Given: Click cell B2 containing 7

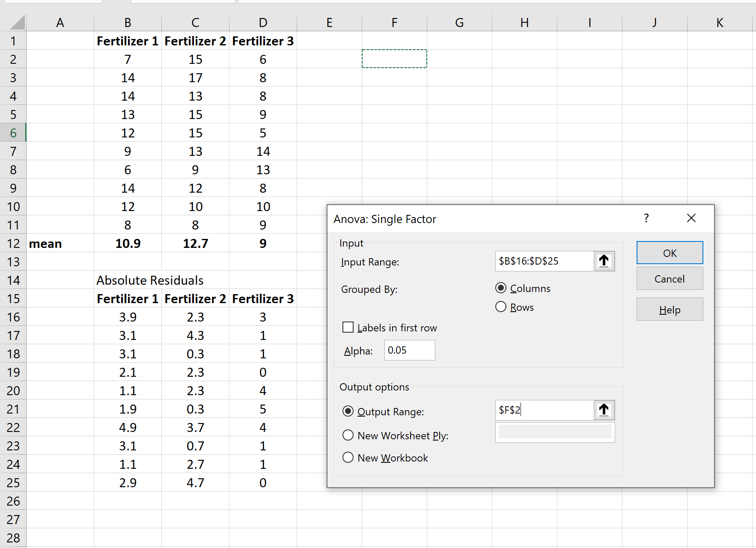Looking at the screenshot, I should (128, 59).
